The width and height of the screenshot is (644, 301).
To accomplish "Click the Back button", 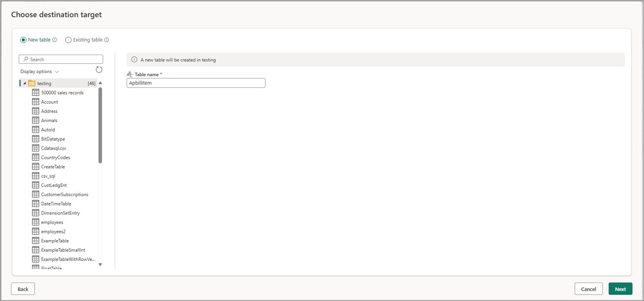I will coord(23,288).
